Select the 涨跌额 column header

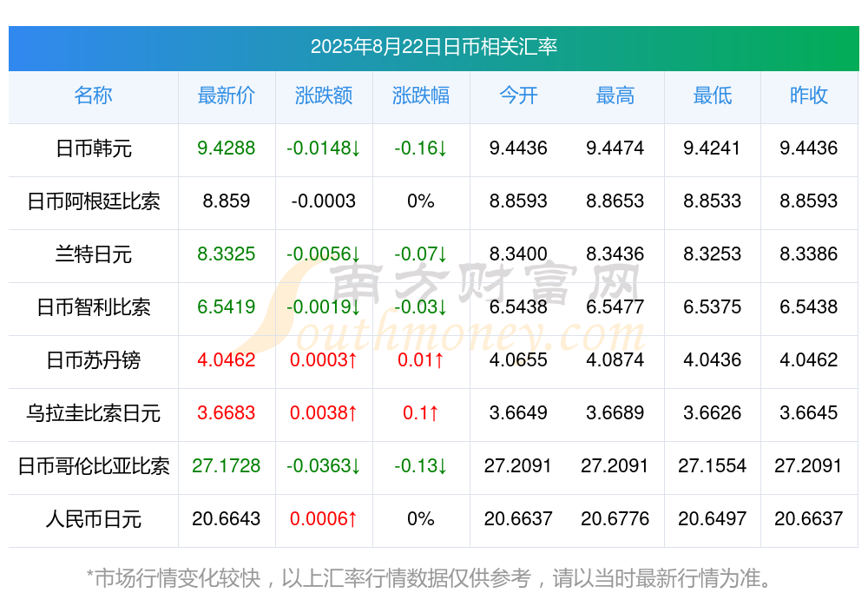pos(323,96)
